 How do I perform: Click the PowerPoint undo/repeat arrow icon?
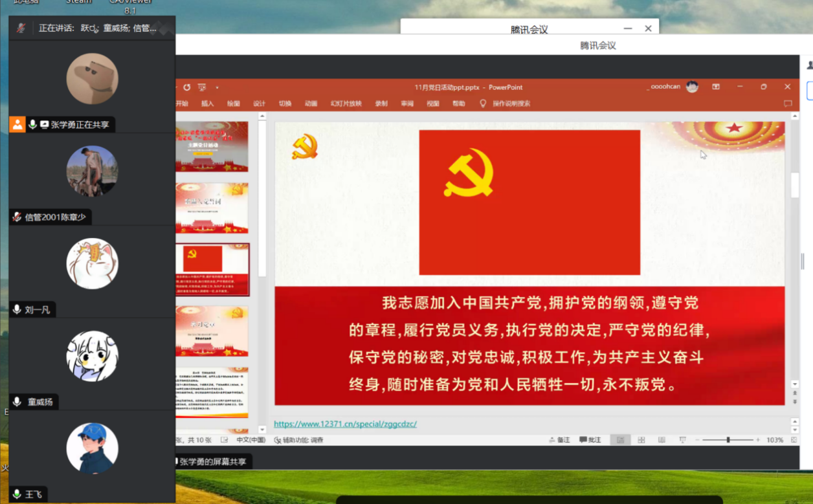[187, 87]
